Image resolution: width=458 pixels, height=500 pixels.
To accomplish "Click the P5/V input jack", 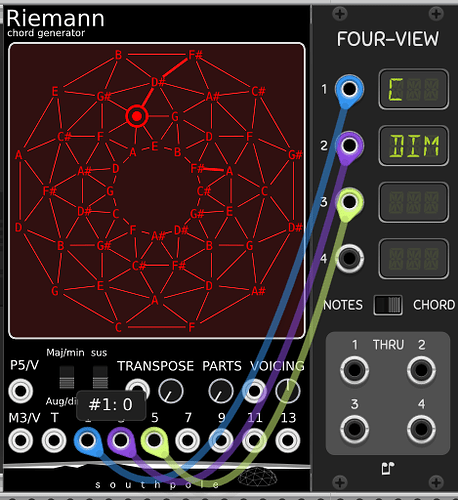I will (x=21, y=391).
